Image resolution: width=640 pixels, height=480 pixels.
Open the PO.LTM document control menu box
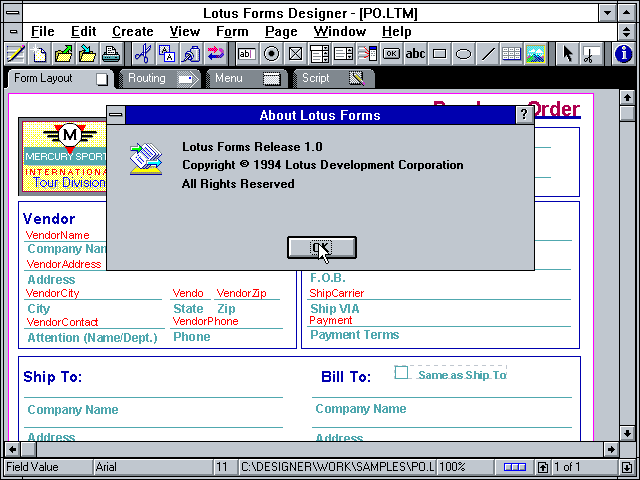coord(13,31)
